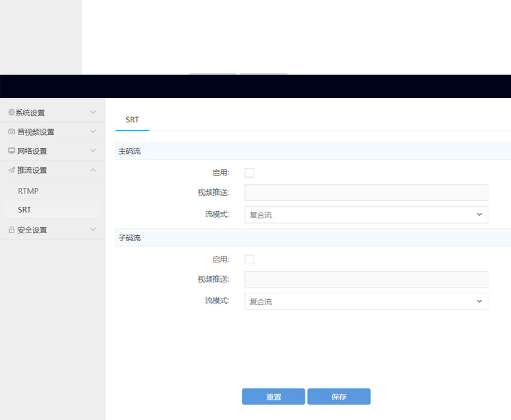Focus the 主码流 视频推送 input field
The height and width of the screenshot is (420, 511).
click(366, 193)
